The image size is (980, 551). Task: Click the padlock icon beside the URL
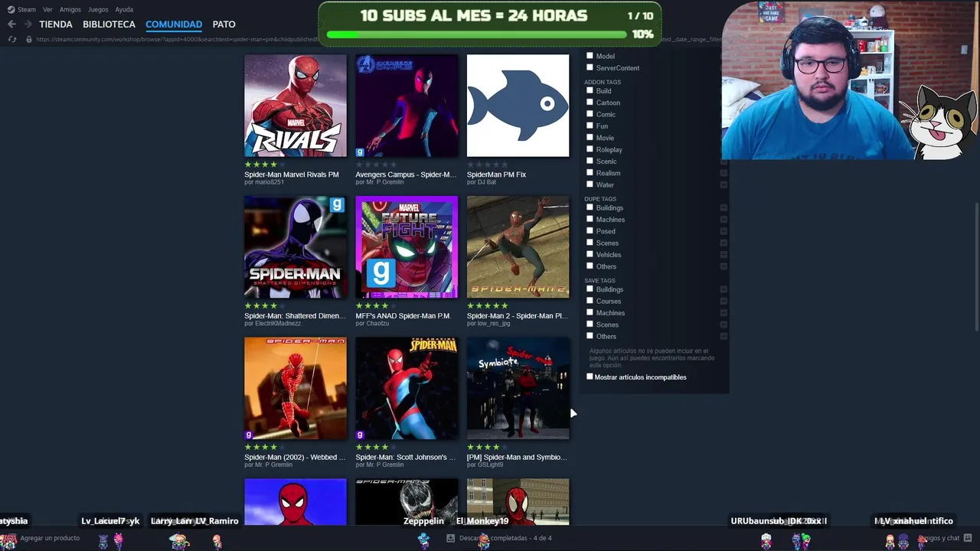pos(29,39)
